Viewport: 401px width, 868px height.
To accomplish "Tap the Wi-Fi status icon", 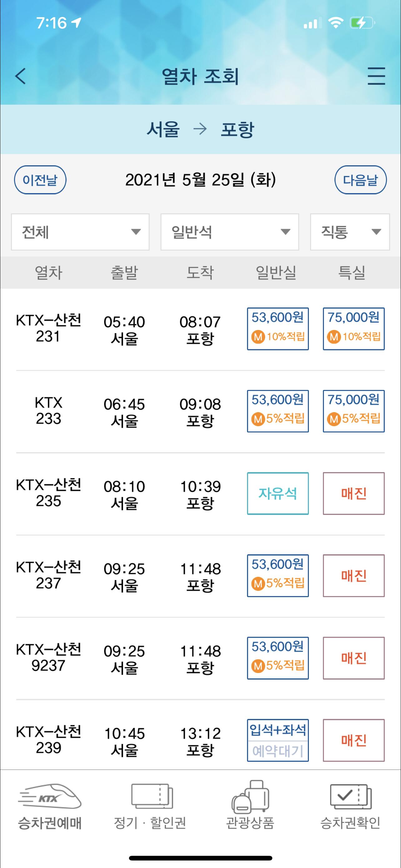I will click(335, 23).
